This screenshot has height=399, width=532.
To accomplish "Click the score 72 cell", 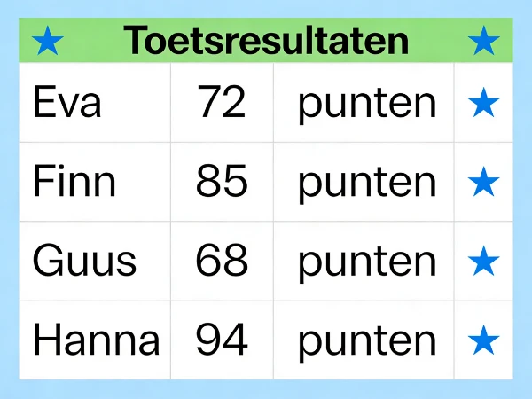I will [x=223, y=103].
